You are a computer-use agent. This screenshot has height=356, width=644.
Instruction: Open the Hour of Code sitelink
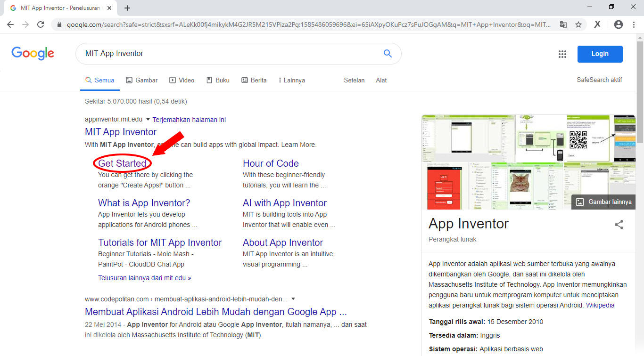coord(271,163)
